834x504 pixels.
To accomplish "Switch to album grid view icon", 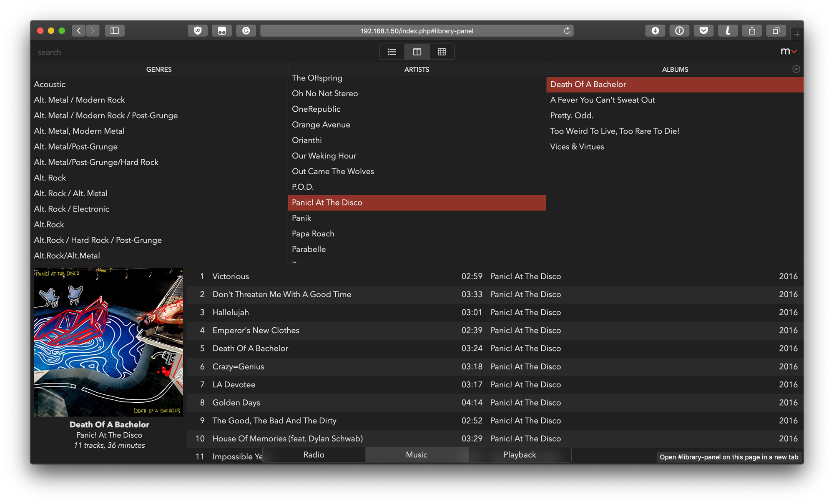I will pyautogui.click(x=442, y=52).
